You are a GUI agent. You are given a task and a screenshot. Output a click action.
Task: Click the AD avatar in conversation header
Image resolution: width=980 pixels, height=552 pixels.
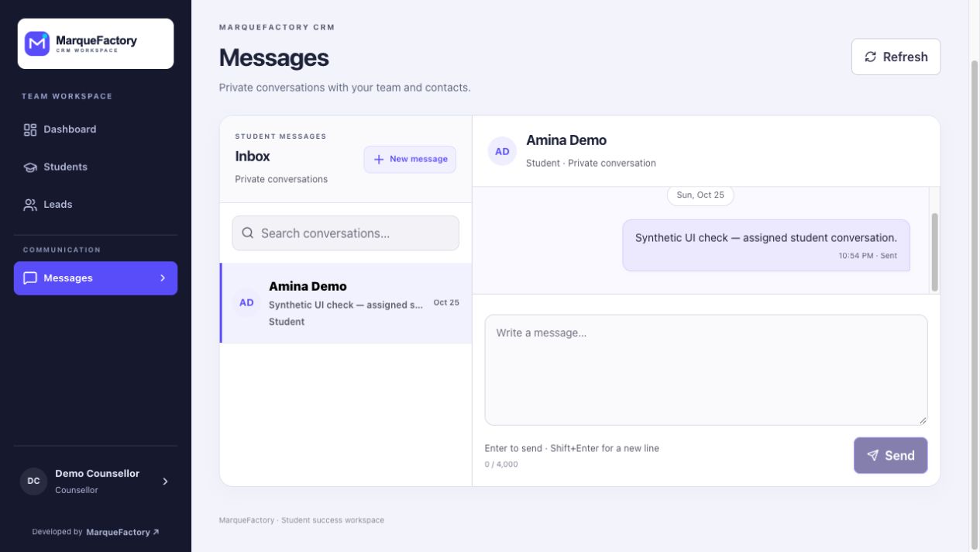point(502,151)
